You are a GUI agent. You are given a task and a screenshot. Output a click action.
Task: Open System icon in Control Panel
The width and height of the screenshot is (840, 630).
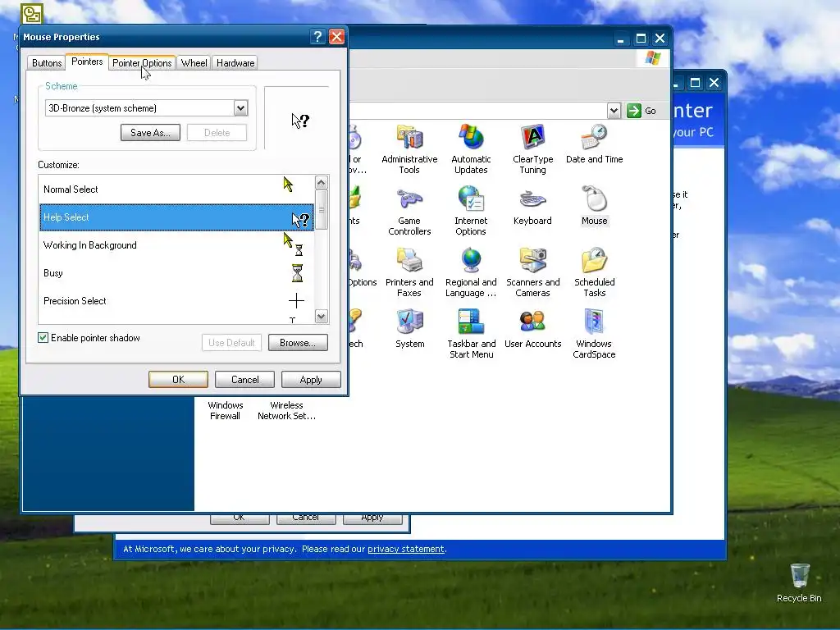pos(410,328)
